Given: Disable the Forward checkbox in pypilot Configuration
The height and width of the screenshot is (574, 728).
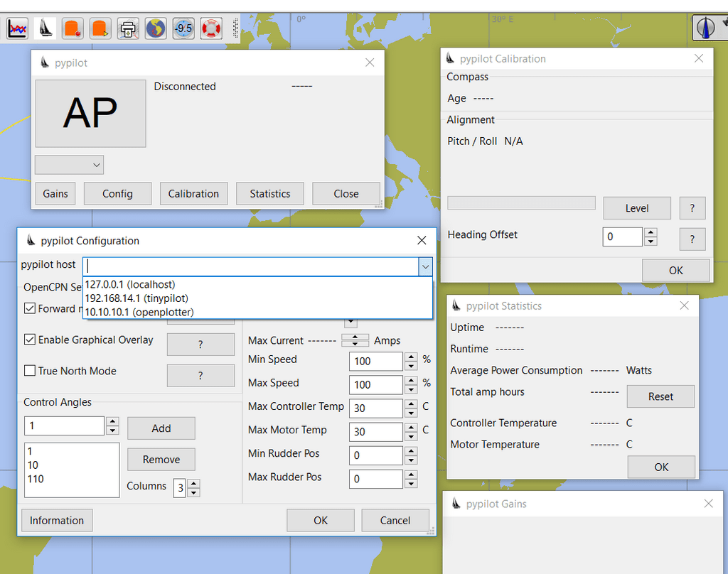Looking at the screenshot, I should tap(29, 308).
